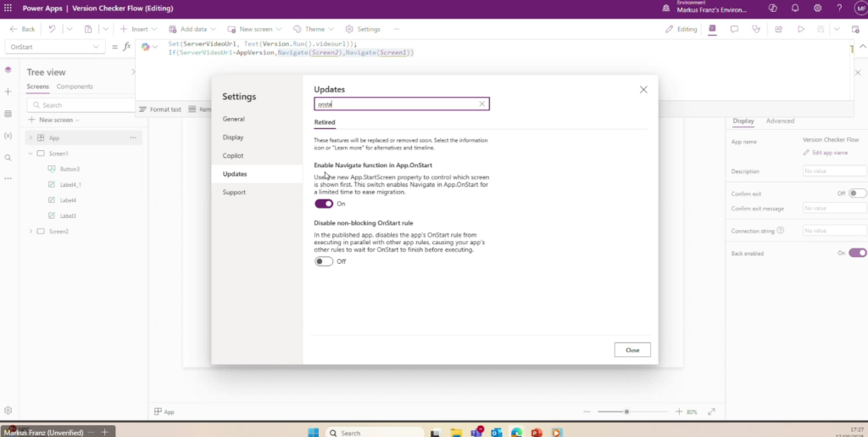Select Support in Settings
Image resolution: width=868 pixels, height=437 pixels.
[x=234, y=192]
